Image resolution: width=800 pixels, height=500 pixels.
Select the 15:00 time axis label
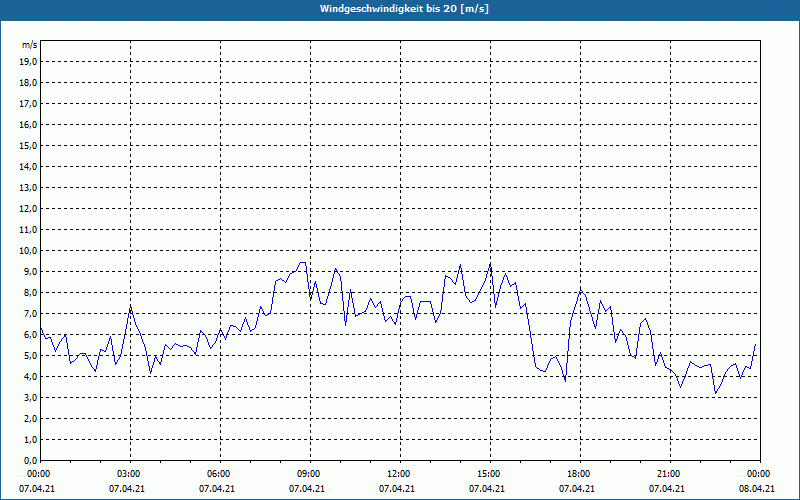490,474
